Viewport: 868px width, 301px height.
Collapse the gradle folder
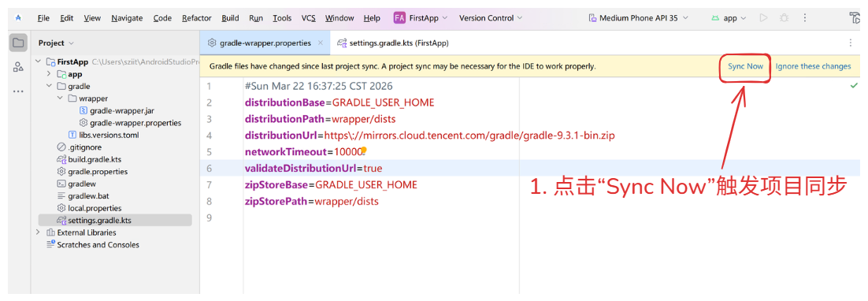48,87
